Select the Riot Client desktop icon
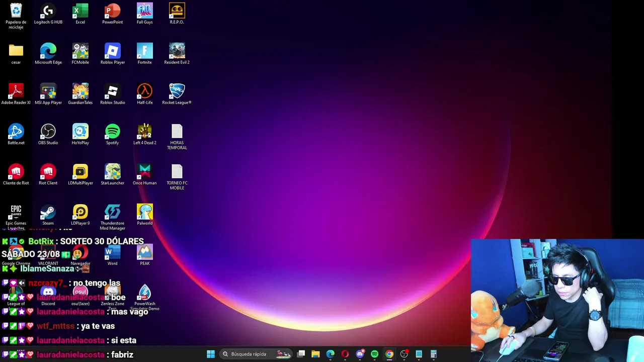Image resolution: width=644 pixels, height=362 pixels. (x=48, y=175)
